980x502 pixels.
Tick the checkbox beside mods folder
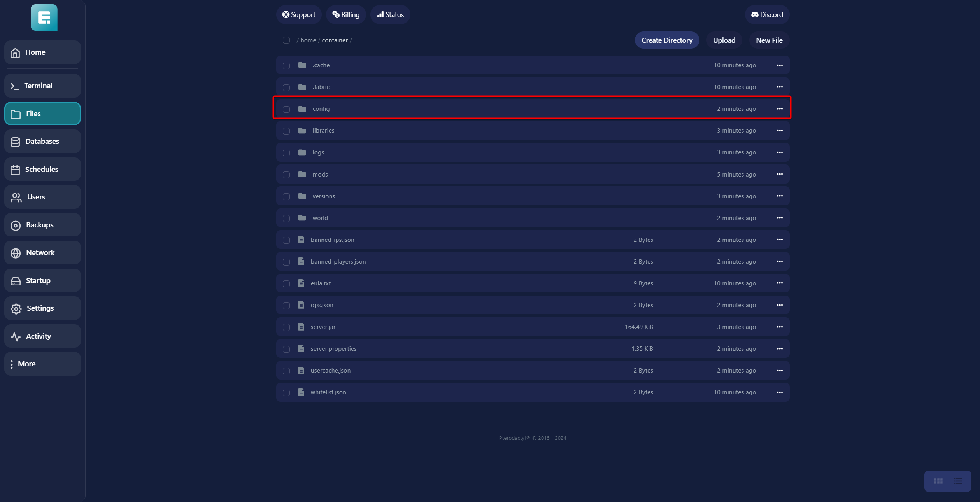(x=286, y=175)
